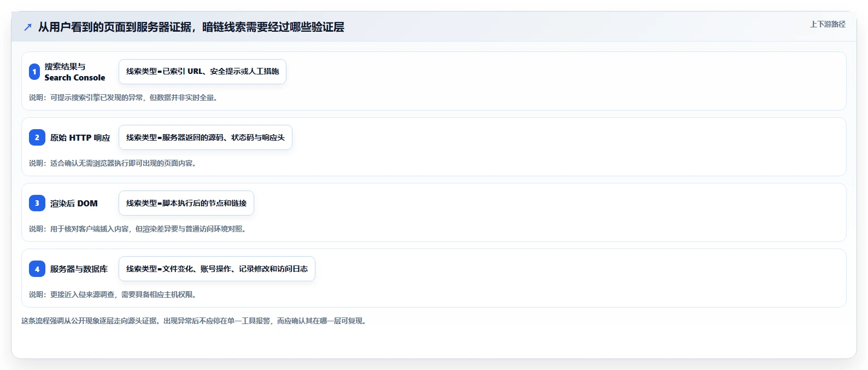
Task: Click the note 可提示搜索引擎已发现的异常
Action: [x=124, y=97]
